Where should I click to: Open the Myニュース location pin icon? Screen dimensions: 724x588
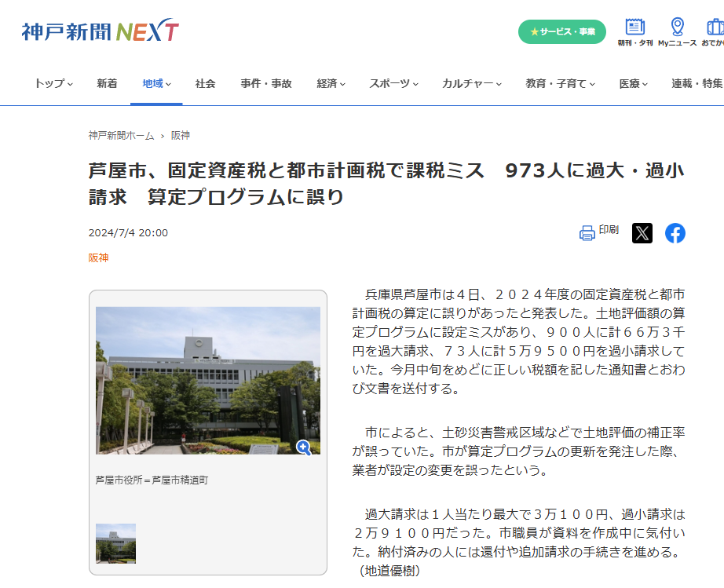[x=678, y=27]
